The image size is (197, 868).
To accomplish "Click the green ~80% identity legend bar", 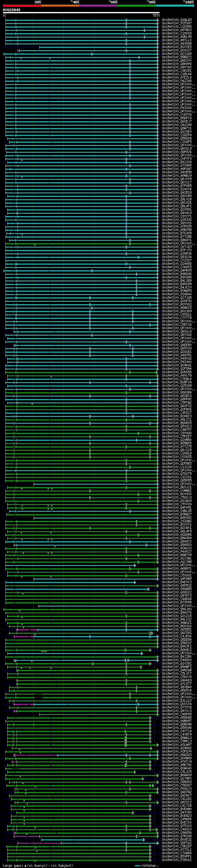I will coord(137,6).
